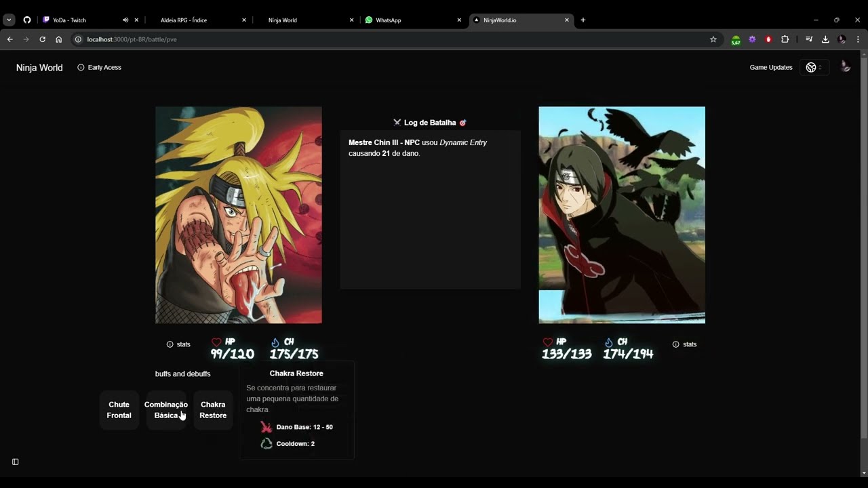Show stats beside the 174/194 CH
Image resolution: width=868 pixels, height=488 pixels.
(x=684, y=344)
